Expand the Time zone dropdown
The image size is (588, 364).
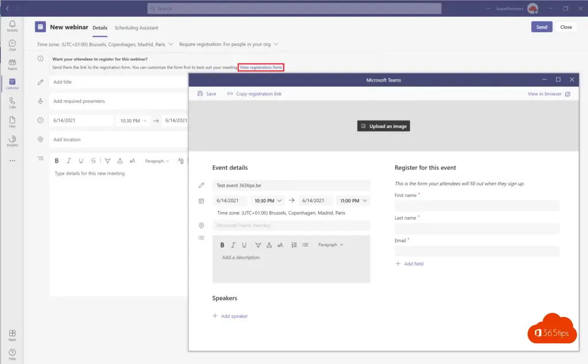pos(105,44)
